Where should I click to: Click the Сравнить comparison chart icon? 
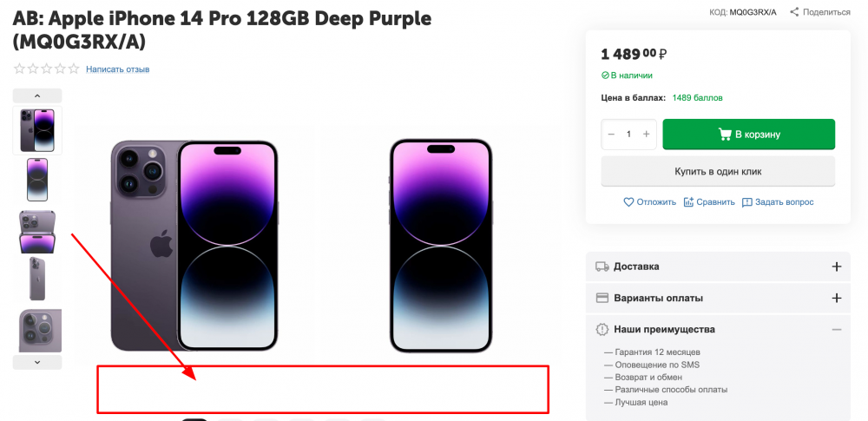pyautogui.click(x=689, y=202)
